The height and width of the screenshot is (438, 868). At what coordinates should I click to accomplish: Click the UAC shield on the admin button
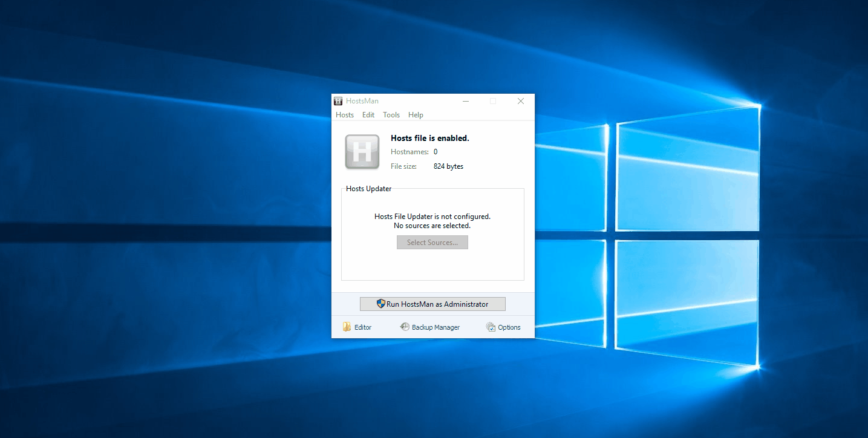pos(381,304)
